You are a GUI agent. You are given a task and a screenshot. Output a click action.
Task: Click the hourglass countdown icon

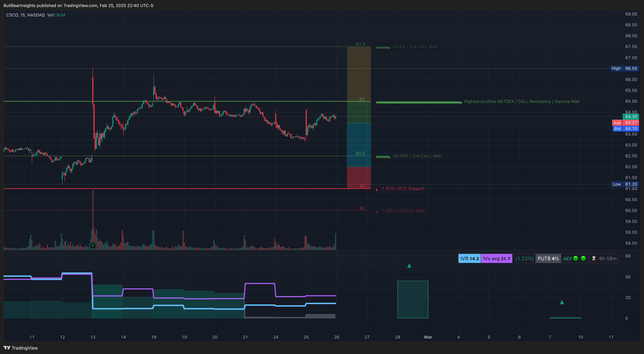pos(594,259)
